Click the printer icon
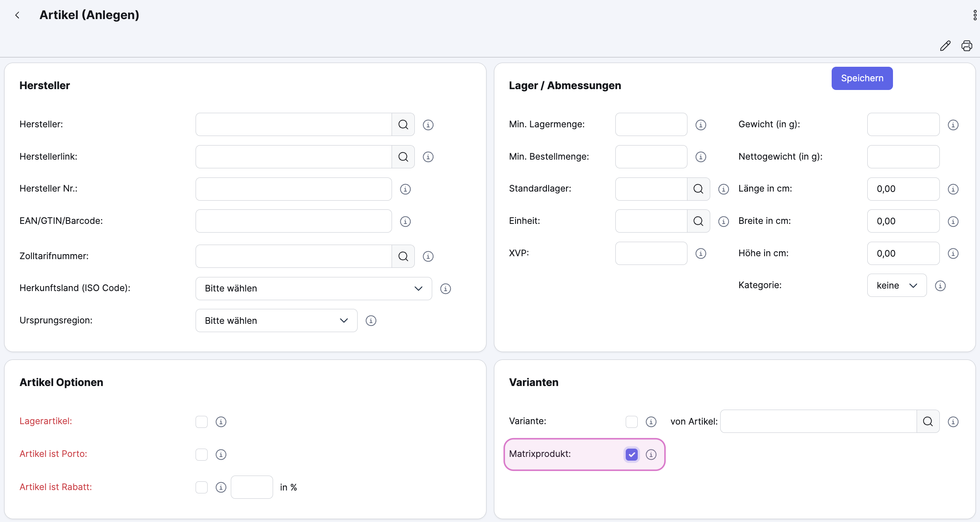The image size is (980, 522). (x=967, y=46)
